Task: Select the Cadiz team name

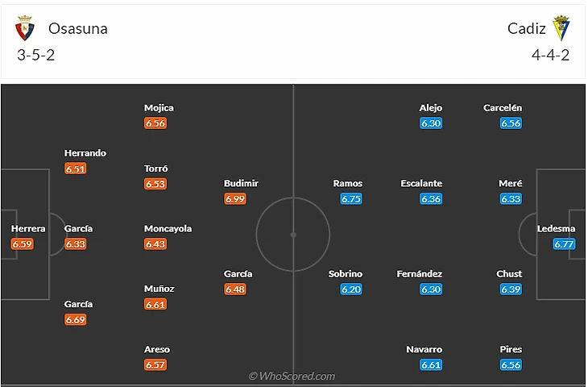Action: [527, 29]
